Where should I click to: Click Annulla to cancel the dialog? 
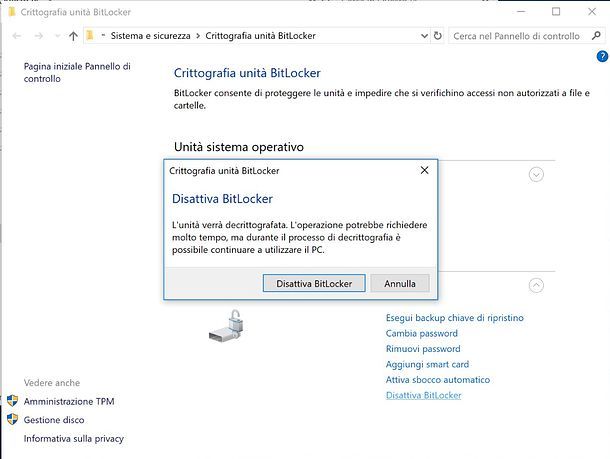coord(400,284)
